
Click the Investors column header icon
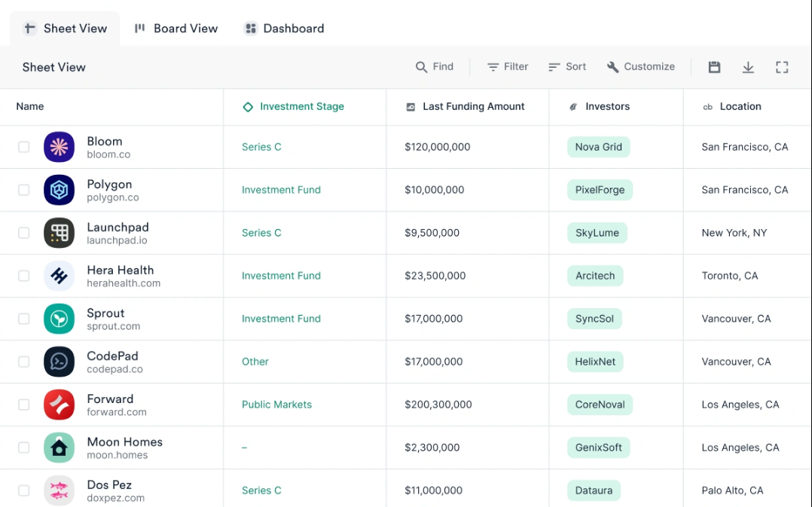pos(573,106)
